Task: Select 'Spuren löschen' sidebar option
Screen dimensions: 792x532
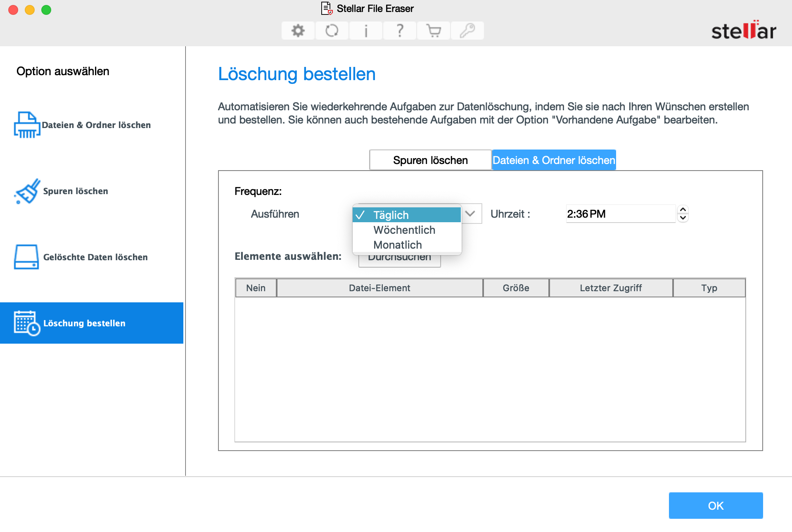Action: (92, 191)
